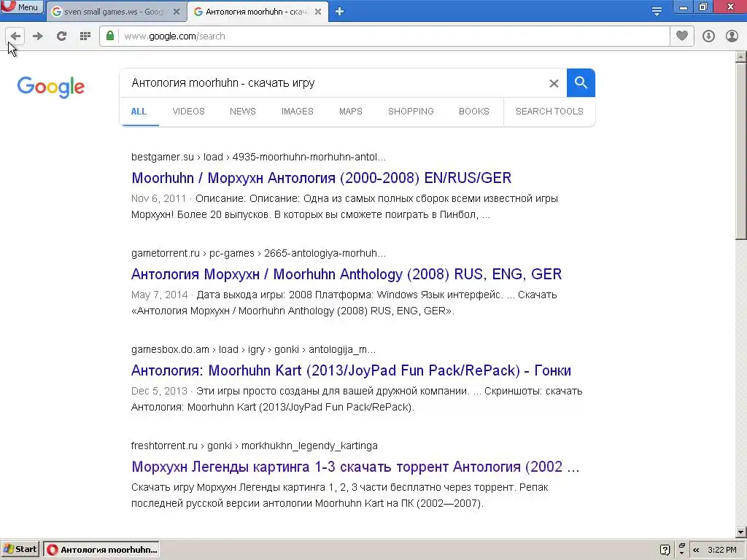Open 'Moorhuhn / Морхухн Антология (2000-2008)' result
Viewport: 747px width, 560px height.
[322, 178]
